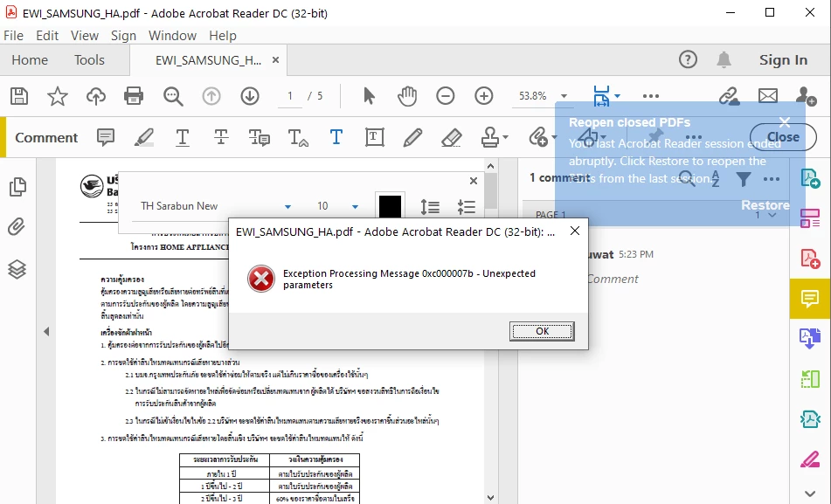Select the insert text at cursor tool

click(x=298, y=137)
